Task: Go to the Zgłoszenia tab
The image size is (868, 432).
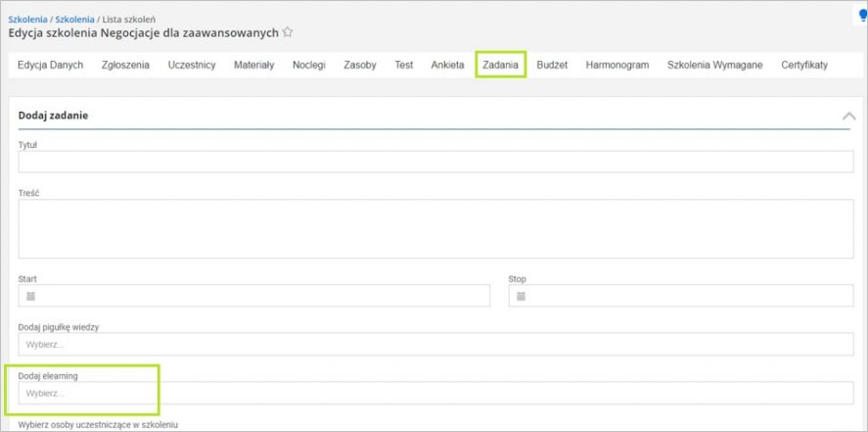Action: pos(125,65)
